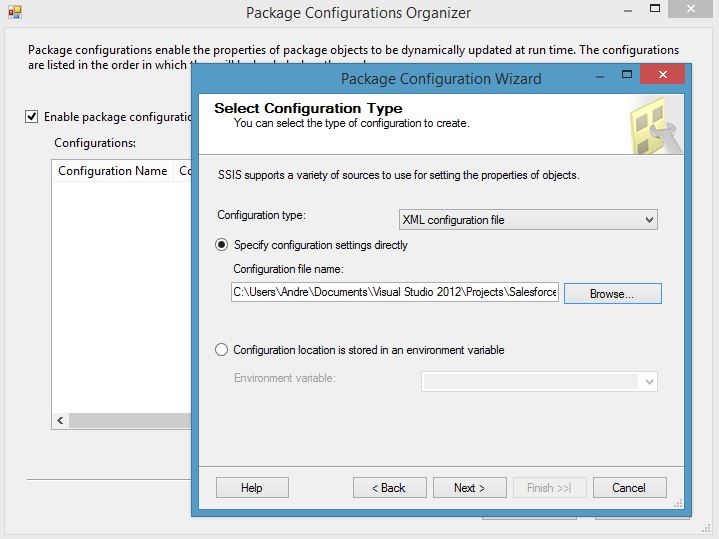Click into the Configuration file name field
Viewport: 719px width, 539px height.
tap(395, 293)
